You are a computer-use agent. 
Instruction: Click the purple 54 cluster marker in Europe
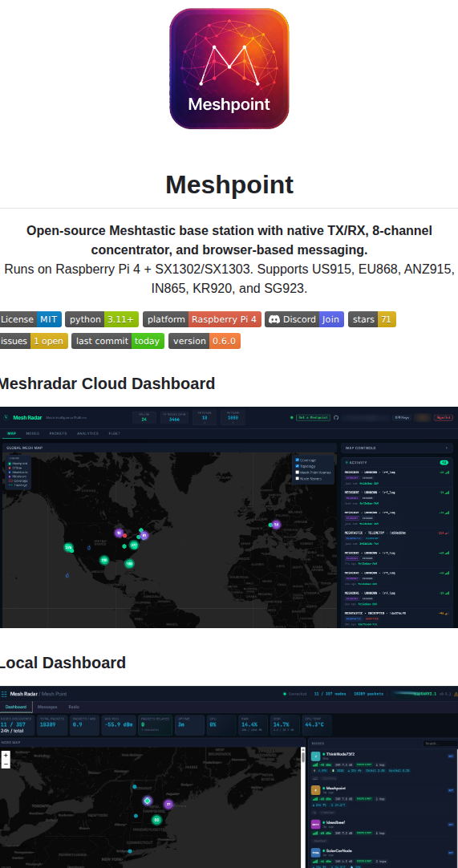click(x=277, y=524)
